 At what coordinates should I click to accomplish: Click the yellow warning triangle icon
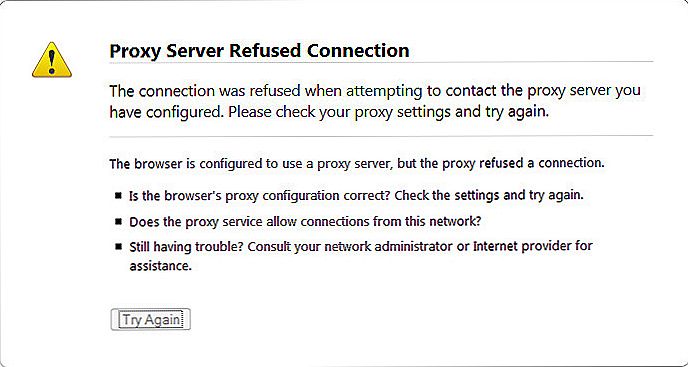click(52, 60)
